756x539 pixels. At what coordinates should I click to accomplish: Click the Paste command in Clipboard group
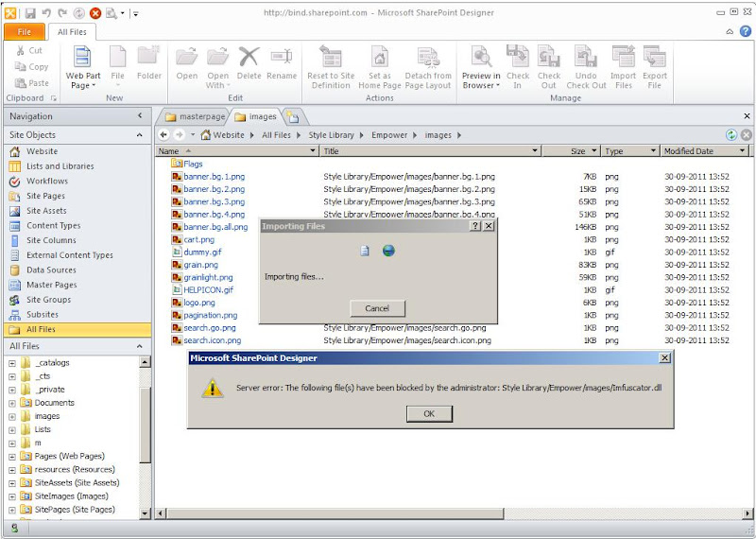click(32, 83)
